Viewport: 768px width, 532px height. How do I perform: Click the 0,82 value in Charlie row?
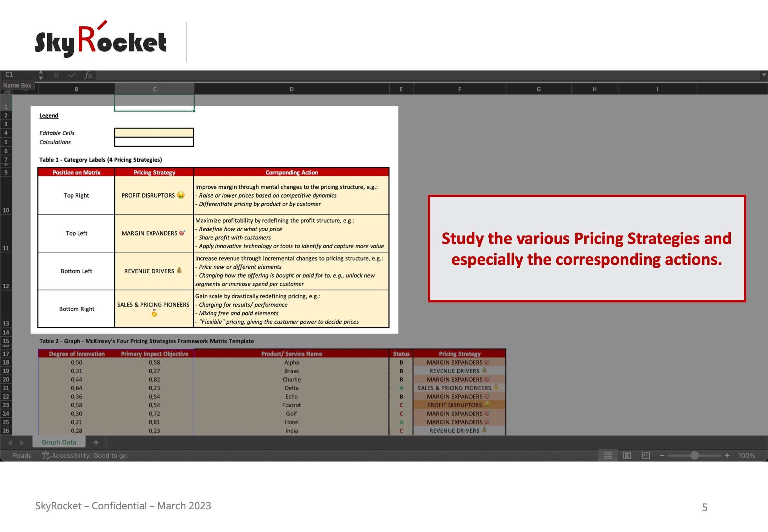(x=154, y=379)
